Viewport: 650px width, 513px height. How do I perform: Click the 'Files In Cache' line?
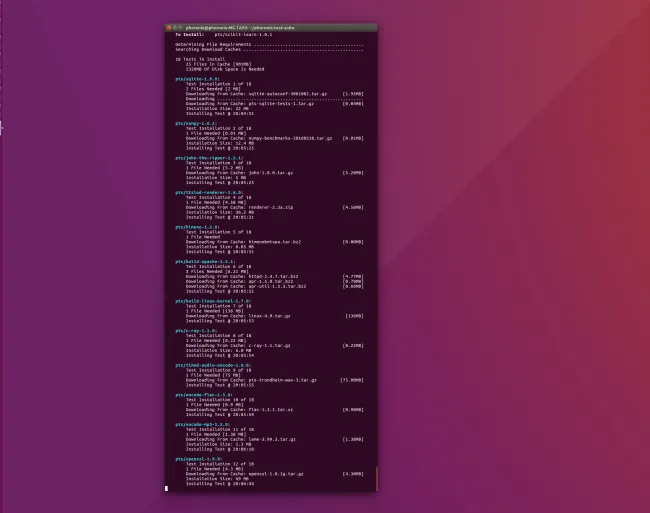click(218, 64)
